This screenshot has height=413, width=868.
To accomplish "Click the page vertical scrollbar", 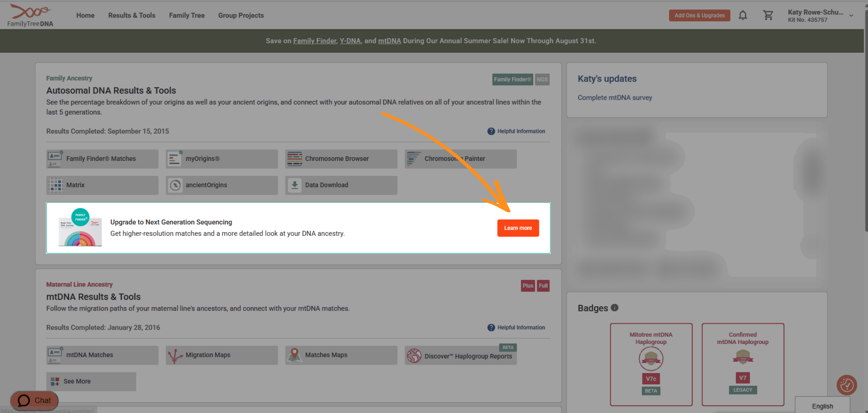I will [x=866, y=120].
